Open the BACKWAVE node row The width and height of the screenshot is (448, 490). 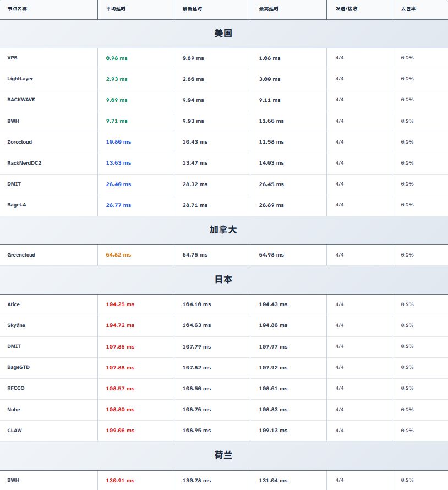pos(21,100)
